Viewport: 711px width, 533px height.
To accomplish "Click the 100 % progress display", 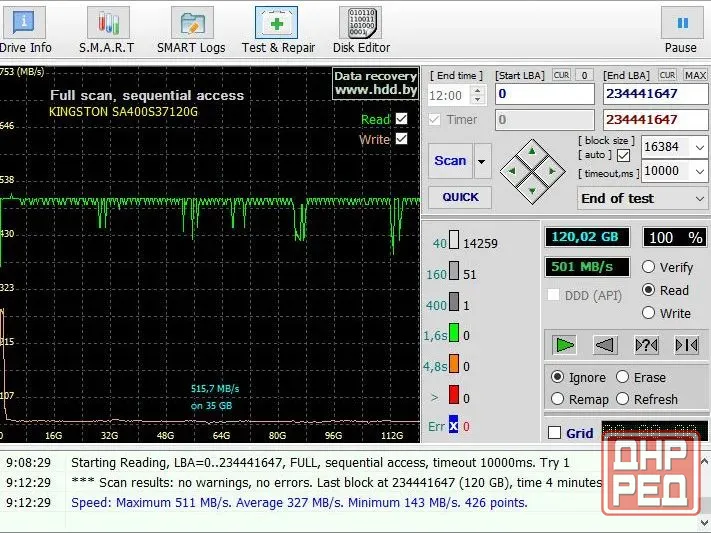I will 674,237.
